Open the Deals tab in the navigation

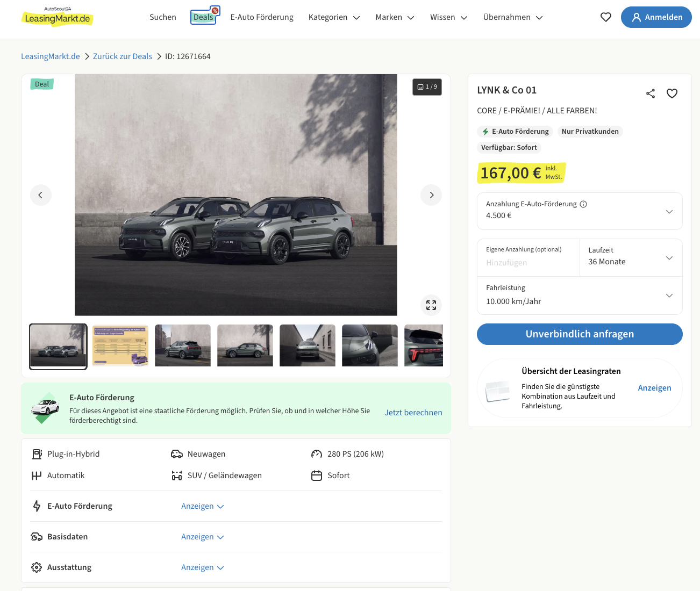[x=204, y=17]
